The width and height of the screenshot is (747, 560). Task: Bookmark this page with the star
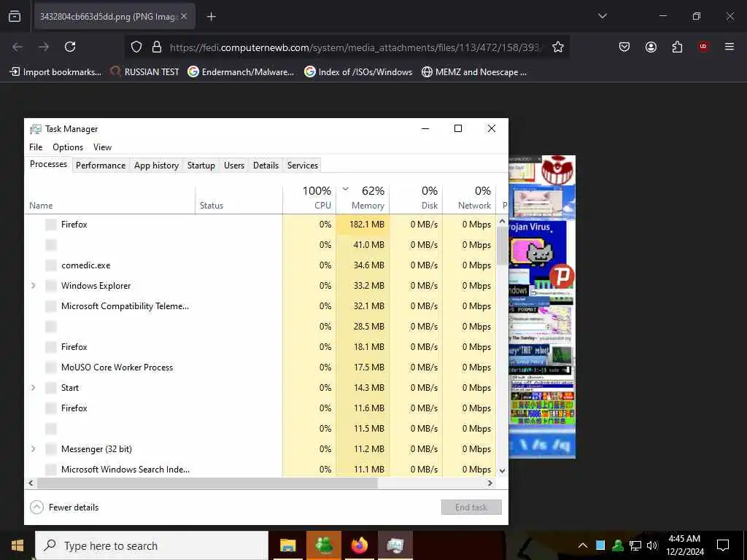(558, 47)
